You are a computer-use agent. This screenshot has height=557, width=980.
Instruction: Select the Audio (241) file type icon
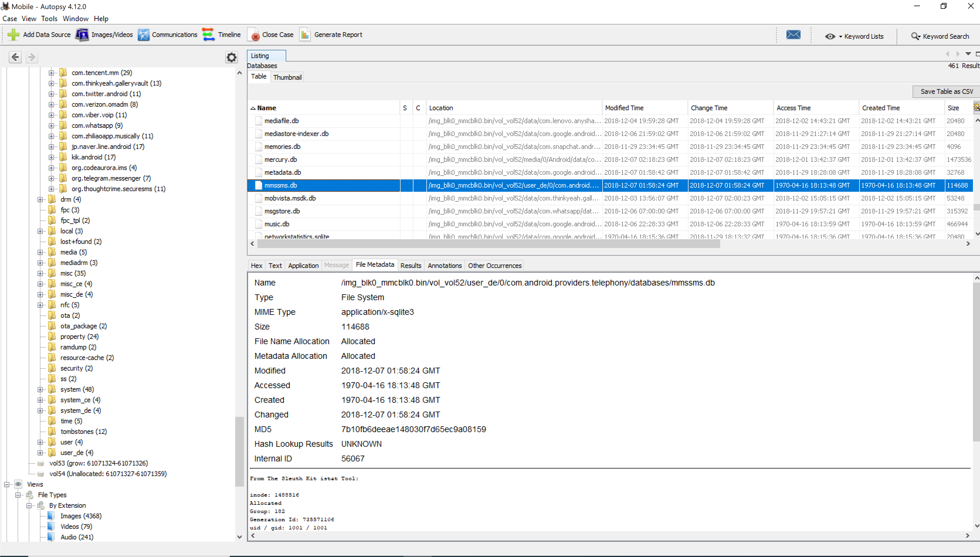51,537
